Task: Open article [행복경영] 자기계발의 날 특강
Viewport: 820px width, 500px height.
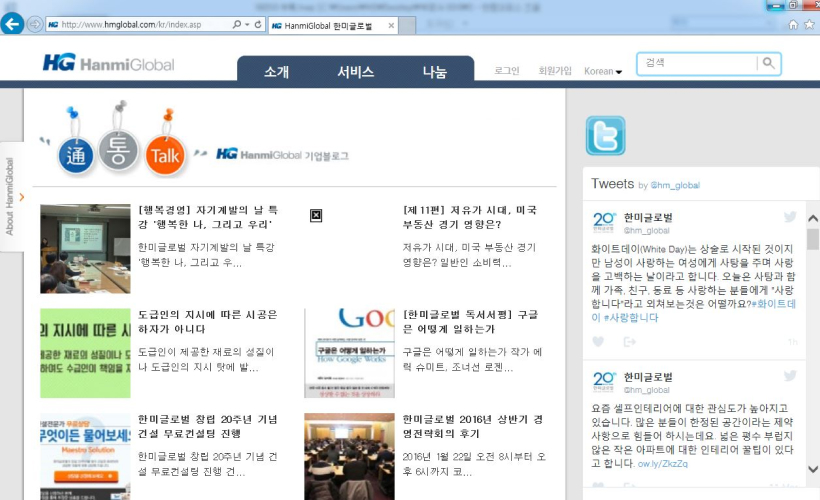Action: click(208, 217)
